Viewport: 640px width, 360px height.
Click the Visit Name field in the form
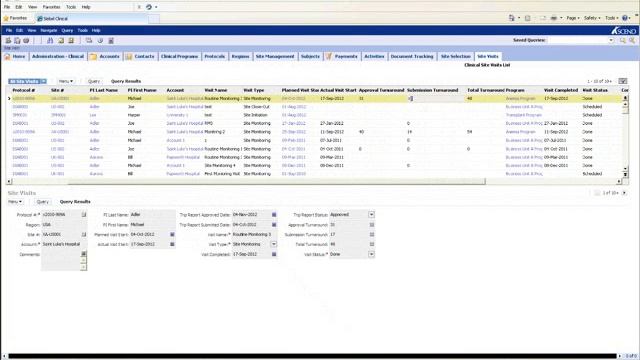(254, 235)
